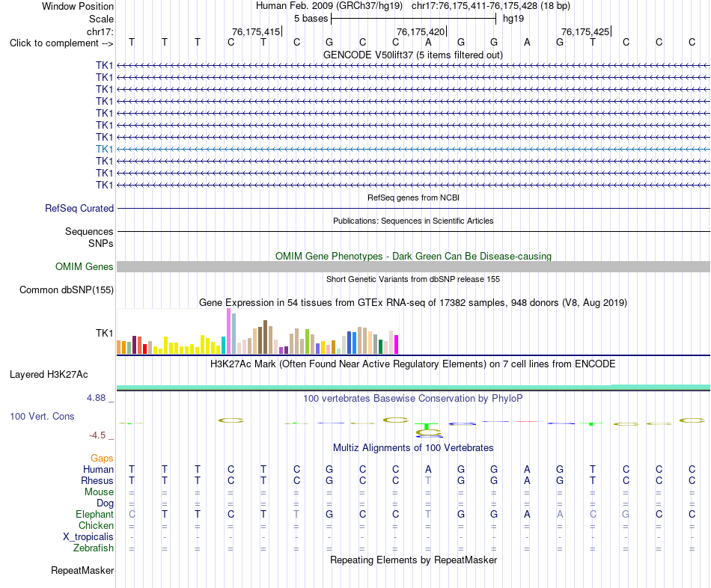Click the Zebrafish alignment row label
711x588 pixels.
[x=94, y=548]
